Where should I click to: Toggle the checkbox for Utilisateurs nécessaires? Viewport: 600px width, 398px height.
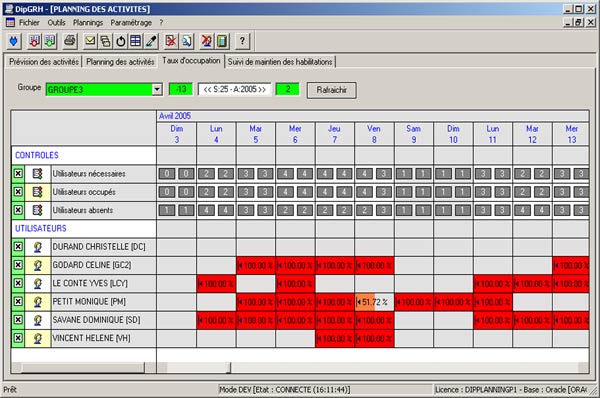18,174
